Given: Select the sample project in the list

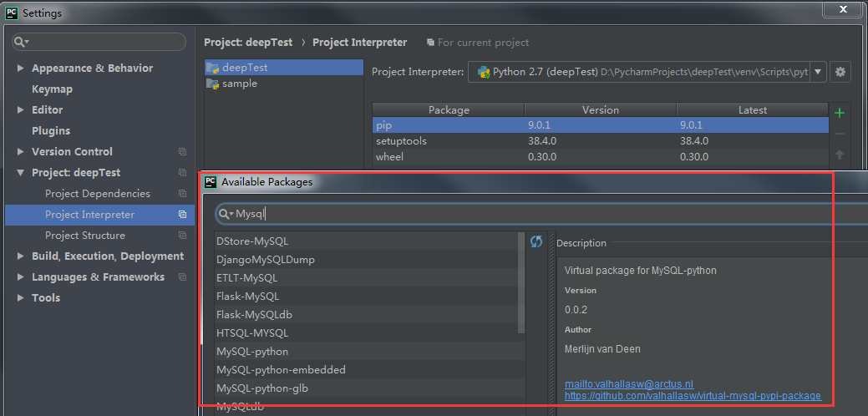Looking at the screenshot, I should tap(284, 84).
